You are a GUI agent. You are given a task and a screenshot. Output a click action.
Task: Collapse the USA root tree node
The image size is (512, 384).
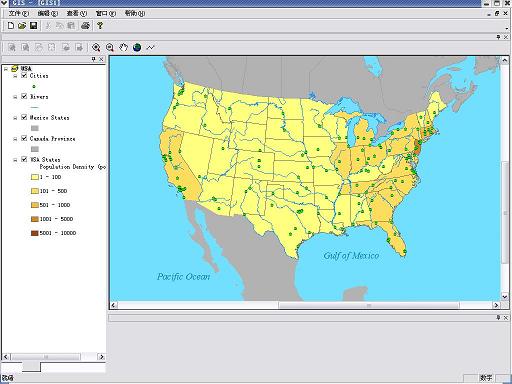coord(6,69)
